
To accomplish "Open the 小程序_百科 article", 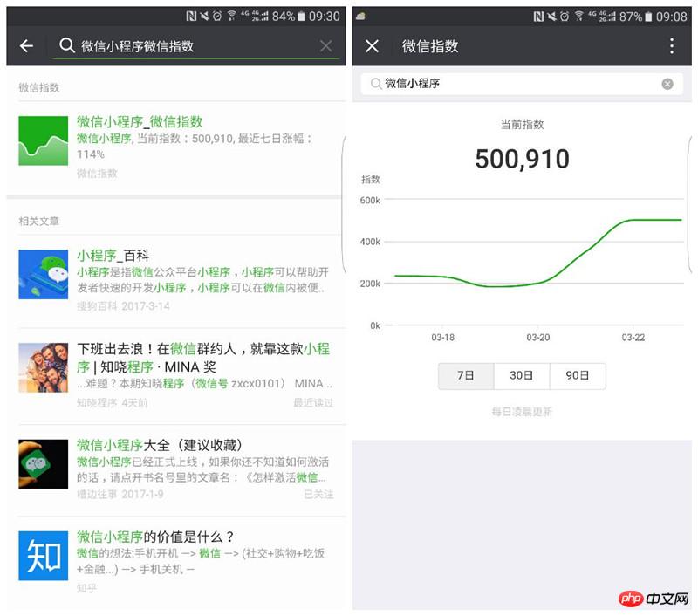I will click(113, 256).
